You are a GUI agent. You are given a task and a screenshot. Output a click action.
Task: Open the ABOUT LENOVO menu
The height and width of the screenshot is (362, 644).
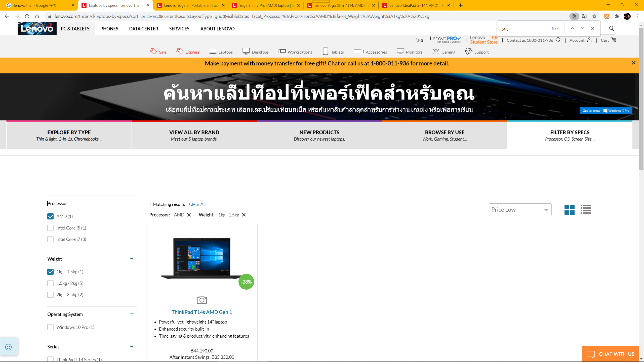coord(217,29)
